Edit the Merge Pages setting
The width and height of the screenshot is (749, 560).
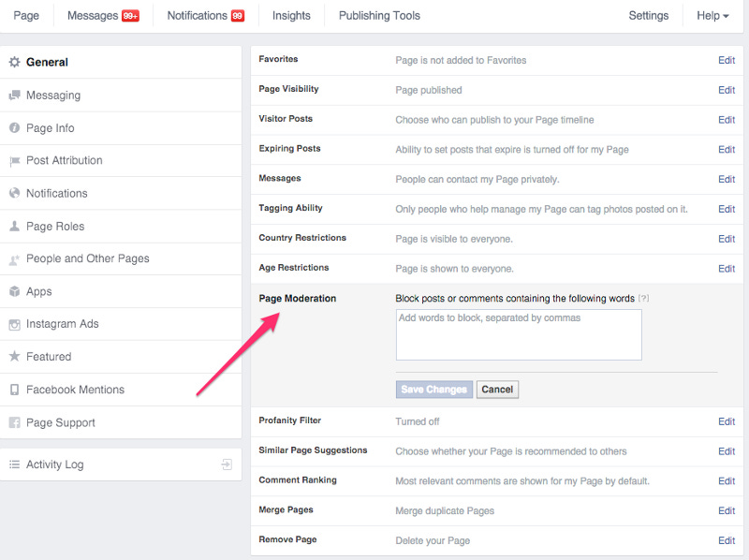(x=727, y=510)
